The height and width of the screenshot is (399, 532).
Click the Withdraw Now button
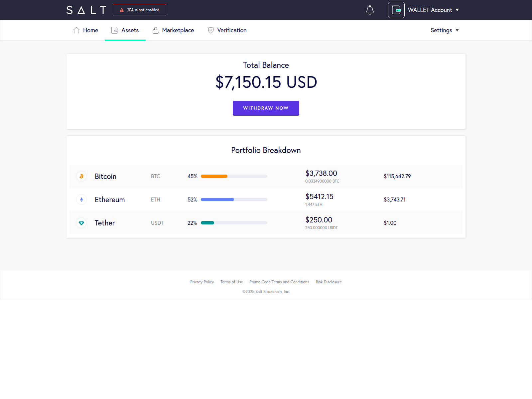266,108
